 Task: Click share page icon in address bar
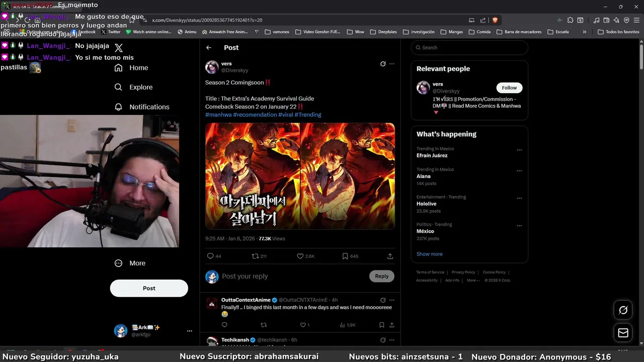click(x=483, y=20)
